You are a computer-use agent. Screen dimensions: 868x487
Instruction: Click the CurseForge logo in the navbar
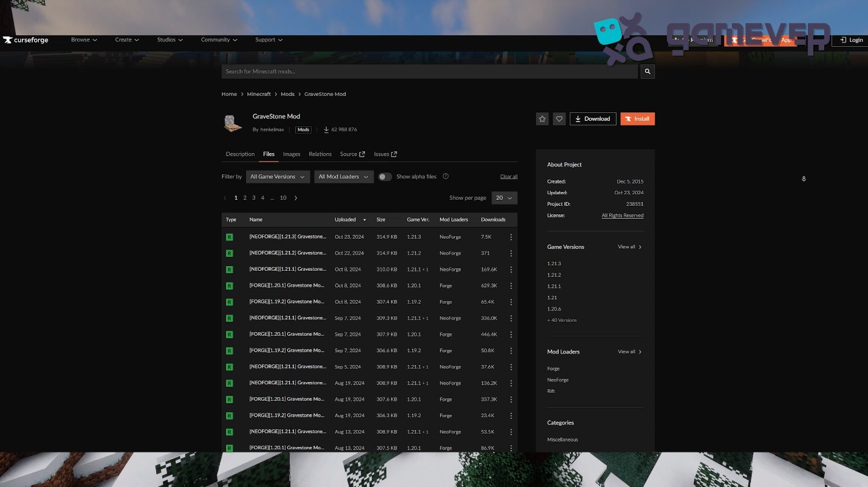(x=26, y=40)
